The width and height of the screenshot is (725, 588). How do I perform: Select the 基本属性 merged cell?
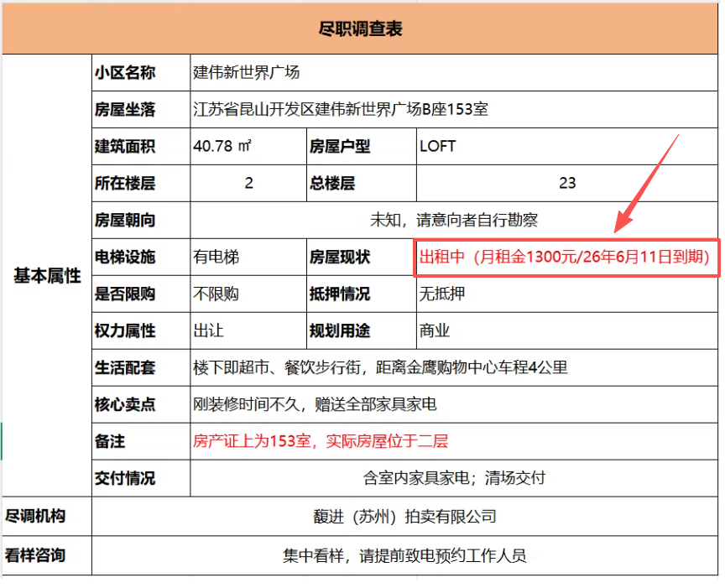[47, 275]
